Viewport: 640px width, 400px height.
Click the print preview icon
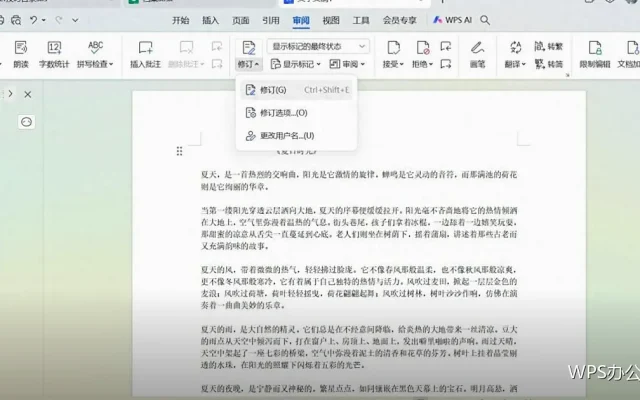(16, 20)
